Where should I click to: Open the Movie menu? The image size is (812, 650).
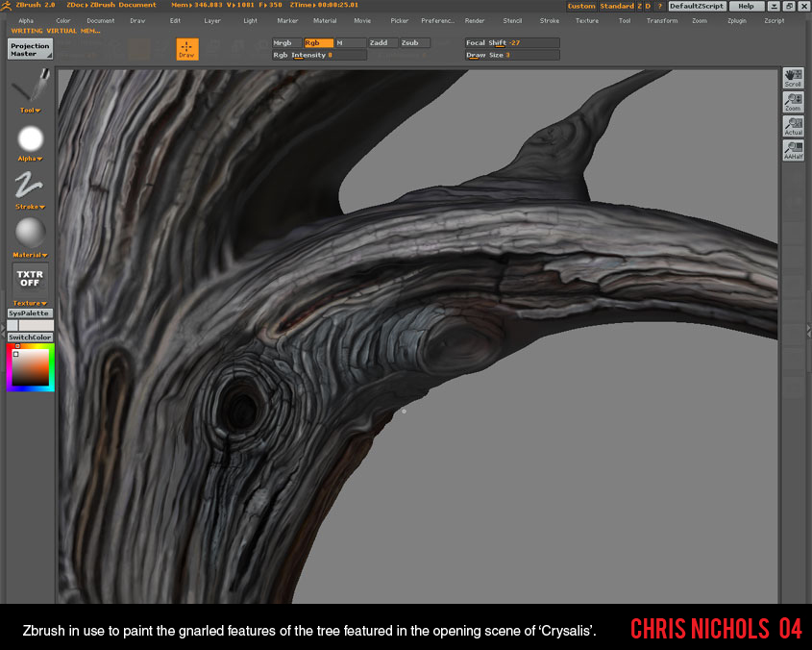(362, 21)
